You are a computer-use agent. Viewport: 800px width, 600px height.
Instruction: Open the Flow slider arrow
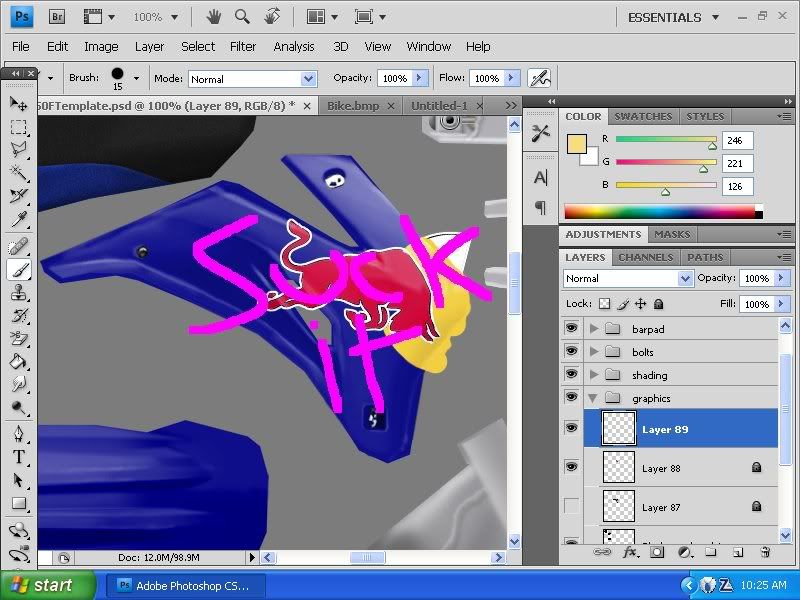tap(512, 78)
